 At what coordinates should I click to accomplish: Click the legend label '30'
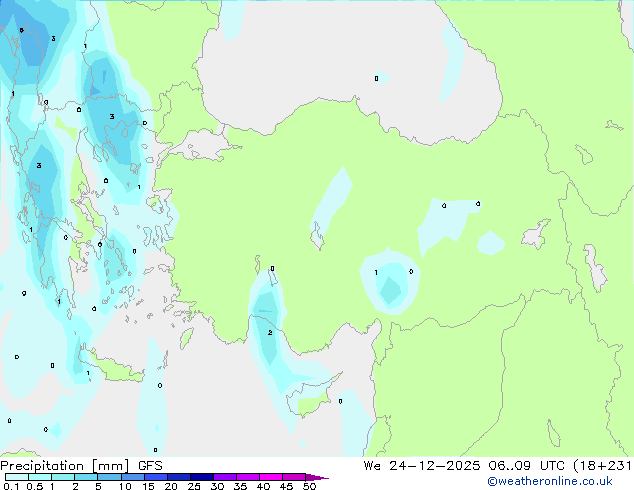pos(217,486)
